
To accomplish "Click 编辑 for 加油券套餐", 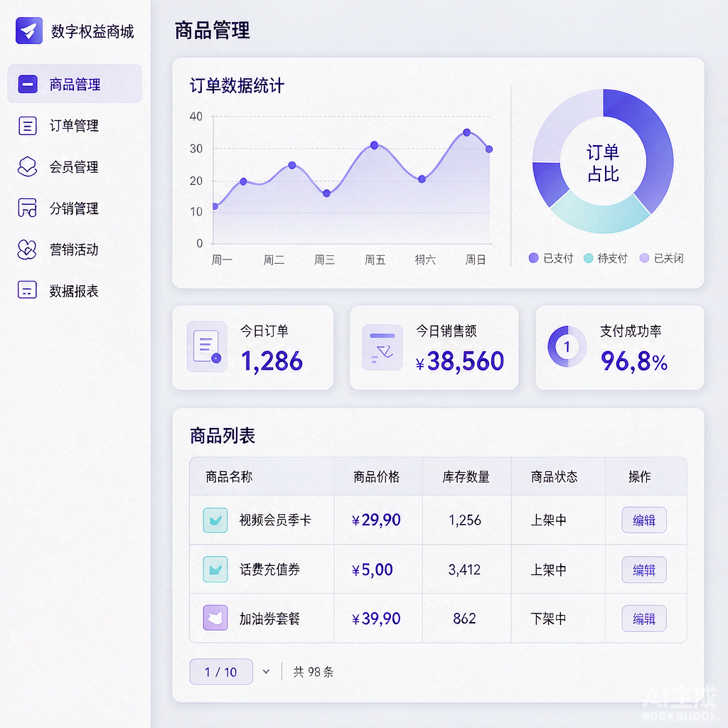I will [644, 619].
